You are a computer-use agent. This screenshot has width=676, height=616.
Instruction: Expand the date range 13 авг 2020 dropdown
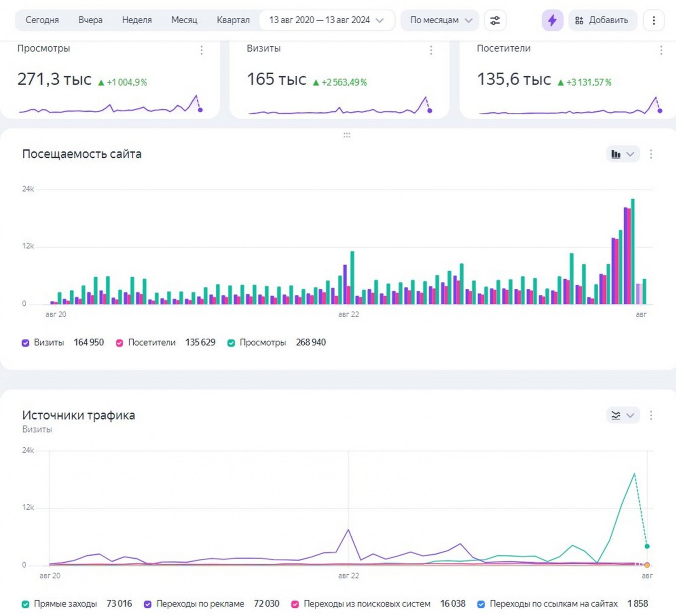(326, 20)
